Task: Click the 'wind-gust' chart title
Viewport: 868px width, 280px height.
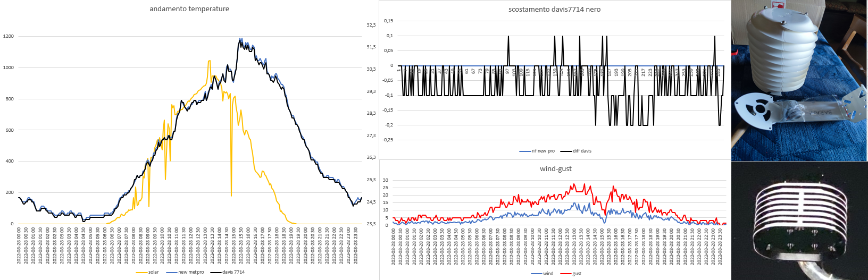Action: [555, 169]
